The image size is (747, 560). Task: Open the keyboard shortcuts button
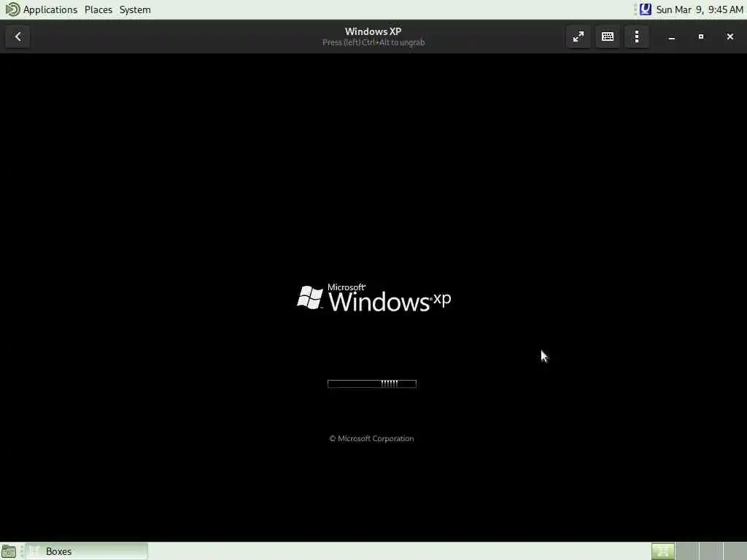[x=608, y=36]
